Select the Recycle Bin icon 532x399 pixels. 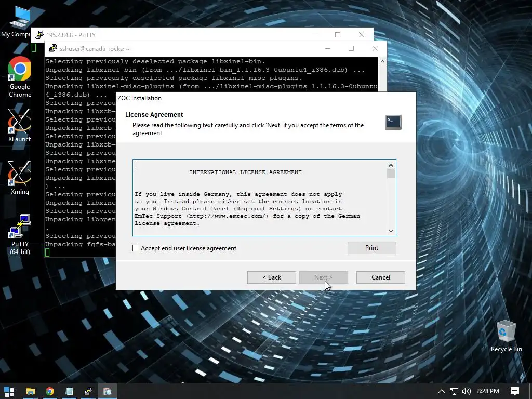click(x=506, y=337)
